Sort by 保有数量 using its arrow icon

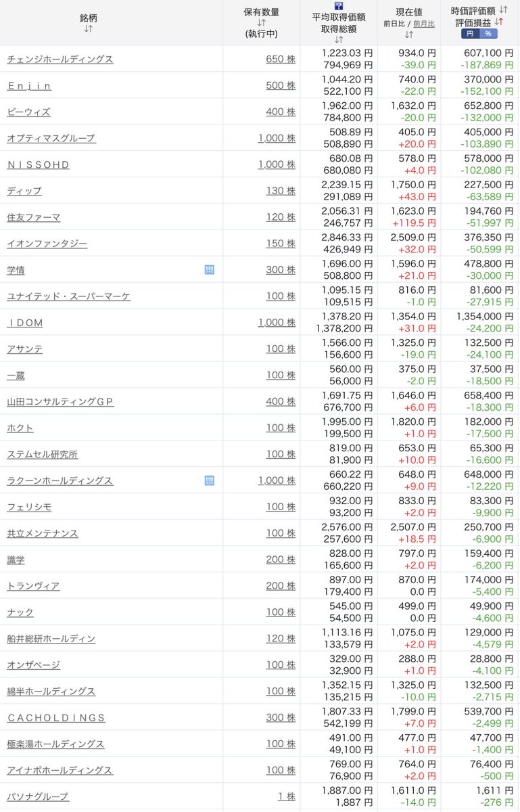pos(261,23)
